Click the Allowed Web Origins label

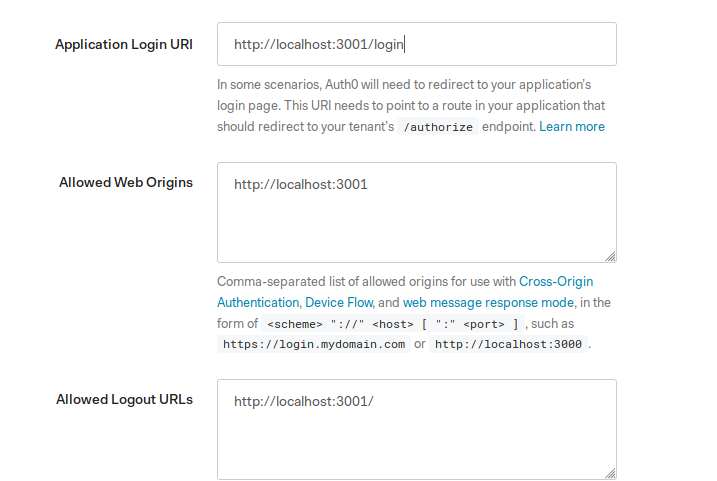[126, 182]
